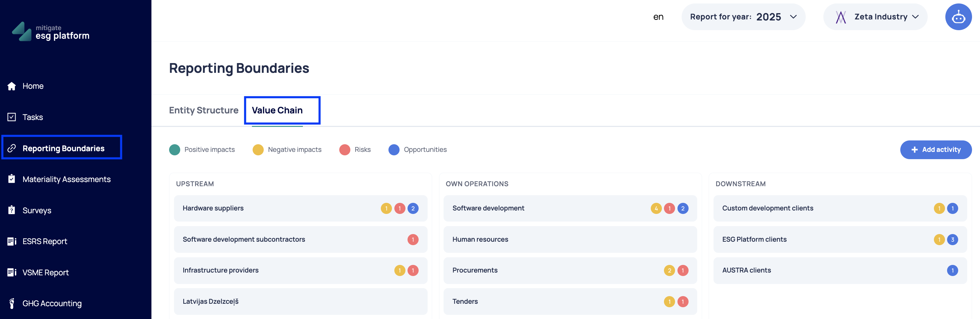Open the Custom development clients card

click(x=840, y=208)
